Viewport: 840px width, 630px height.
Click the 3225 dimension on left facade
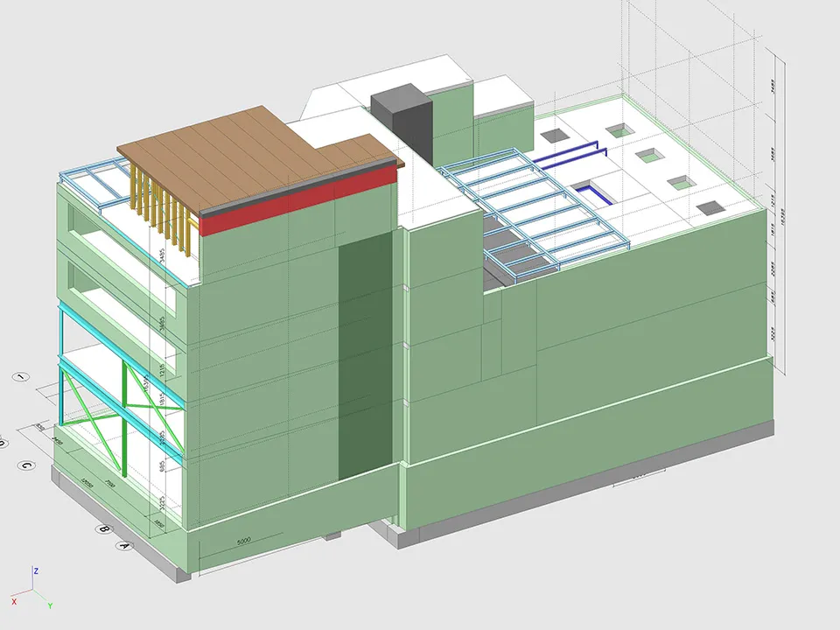(x=161, y=502)
